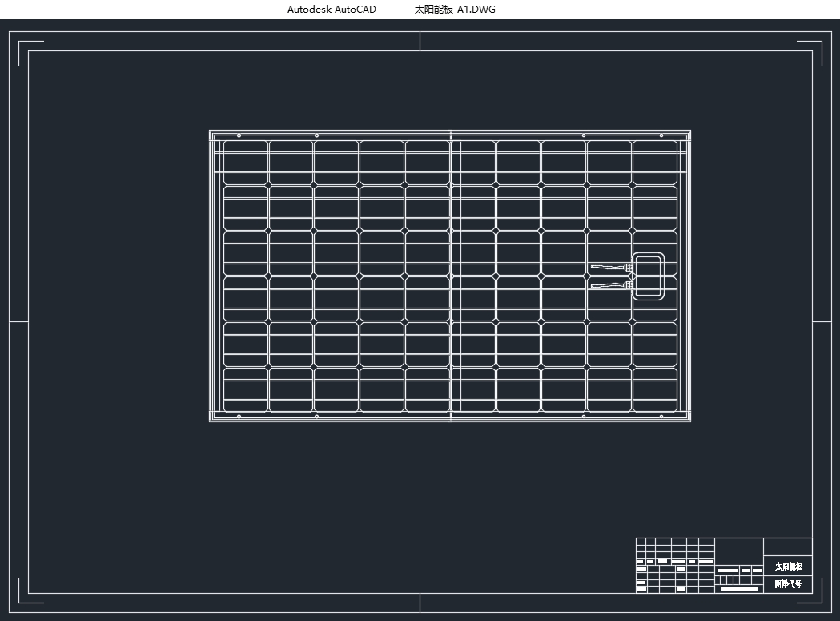Select the bottom-right mounting hole of panel frame

pyautogui.click(x=661, y=417)
